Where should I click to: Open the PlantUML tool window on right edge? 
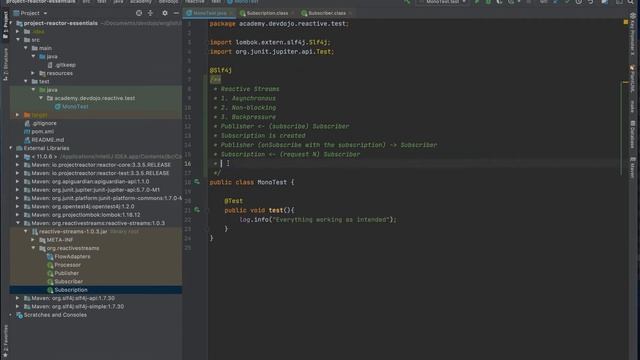632,78
